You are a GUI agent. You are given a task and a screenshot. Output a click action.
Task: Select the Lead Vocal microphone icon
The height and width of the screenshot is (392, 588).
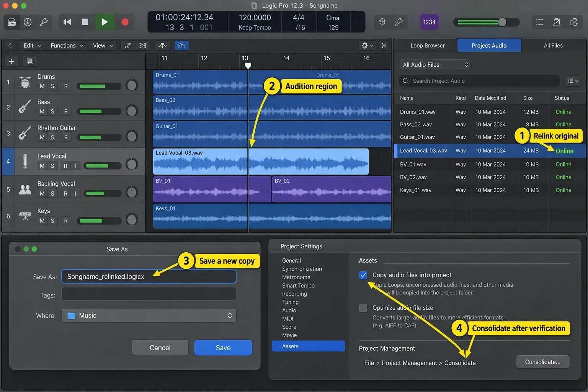(25, 161)
